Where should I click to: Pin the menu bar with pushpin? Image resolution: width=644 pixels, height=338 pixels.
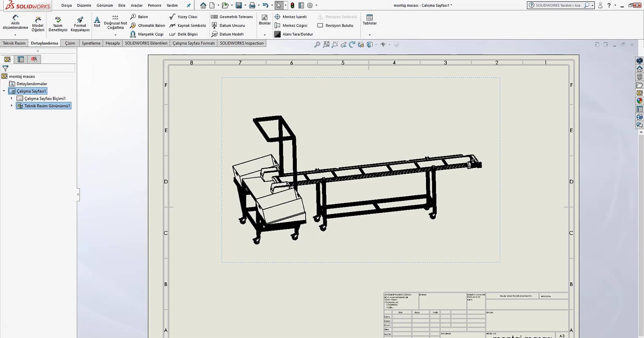click(188, 6)
